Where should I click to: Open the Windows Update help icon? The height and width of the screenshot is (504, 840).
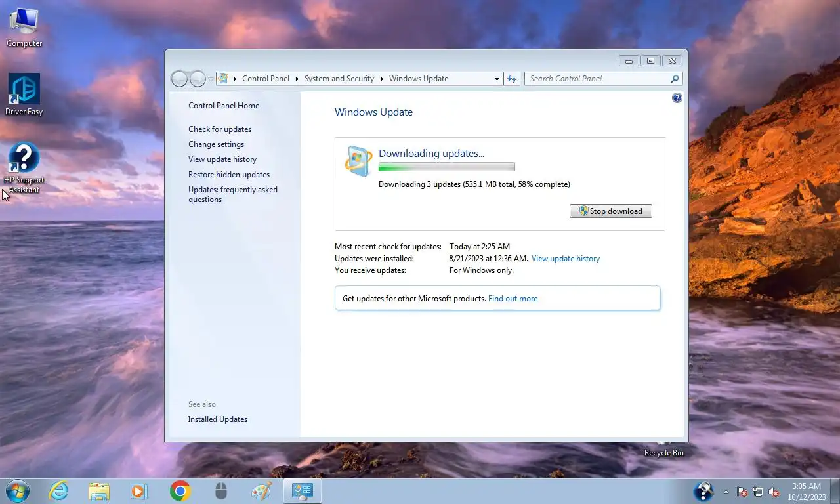click(x=677, y=98)
